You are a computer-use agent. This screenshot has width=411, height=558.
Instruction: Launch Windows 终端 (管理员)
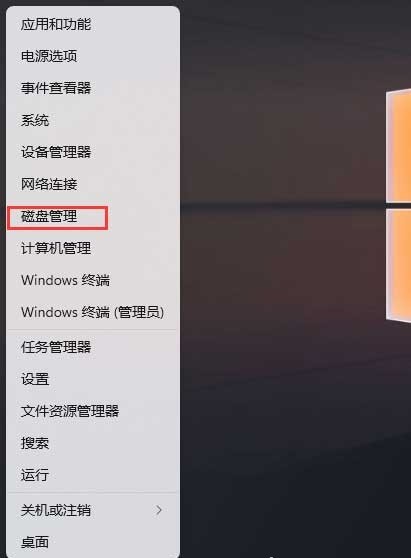(x=93, y=312)
